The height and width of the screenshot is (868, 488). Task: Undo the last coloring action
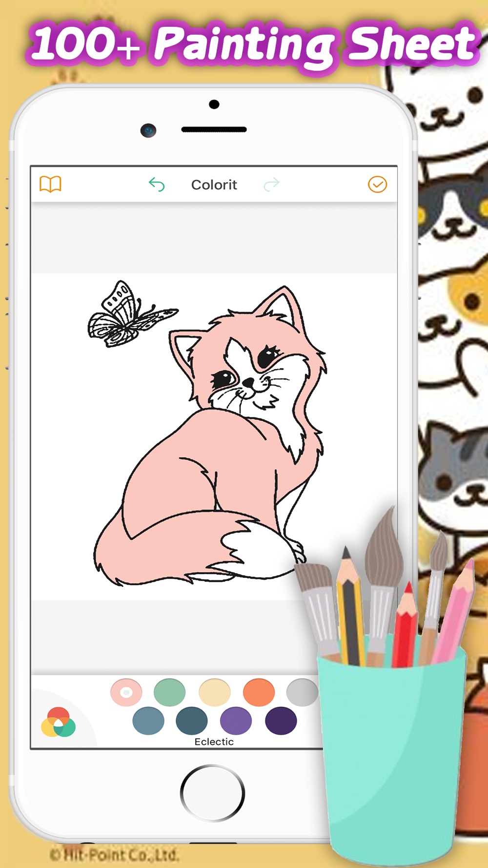tap(157, 185)
